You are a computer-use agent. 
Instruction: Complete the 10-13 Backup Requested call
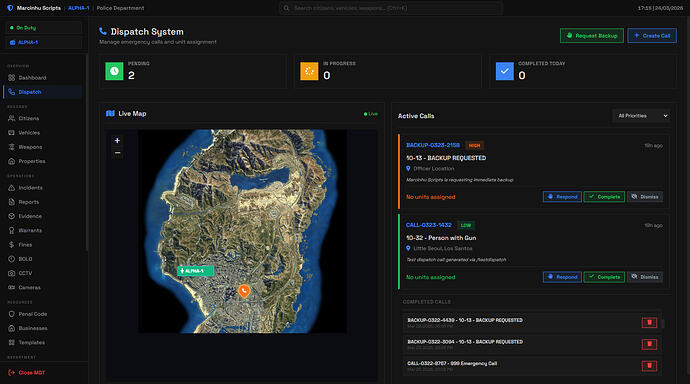(604, 197)
